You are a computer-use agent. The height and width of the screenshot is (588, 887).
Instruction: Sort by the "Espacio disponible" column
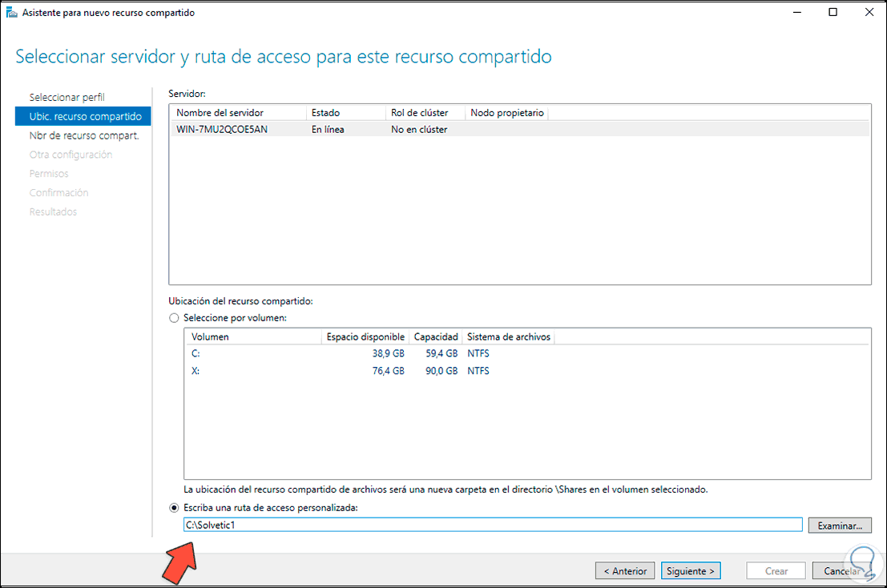tap(365, 336)
